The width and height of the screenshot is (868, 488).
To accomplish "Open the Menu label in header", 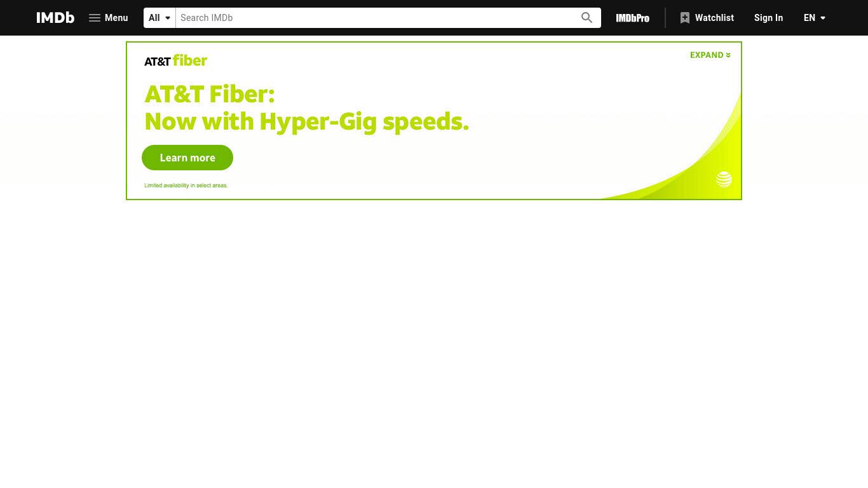I will [x=116, y=18].
